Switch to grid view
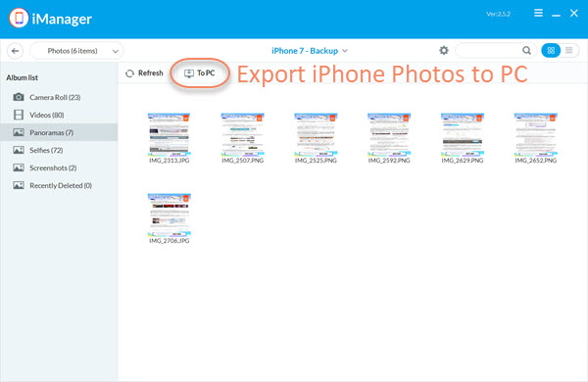The image size is (588, 382). point(551,50)
